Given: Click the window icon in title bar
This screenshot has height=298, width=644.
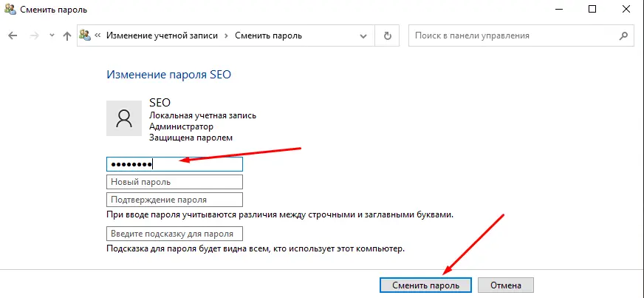Looking at the screenshot, I should 9,10.
